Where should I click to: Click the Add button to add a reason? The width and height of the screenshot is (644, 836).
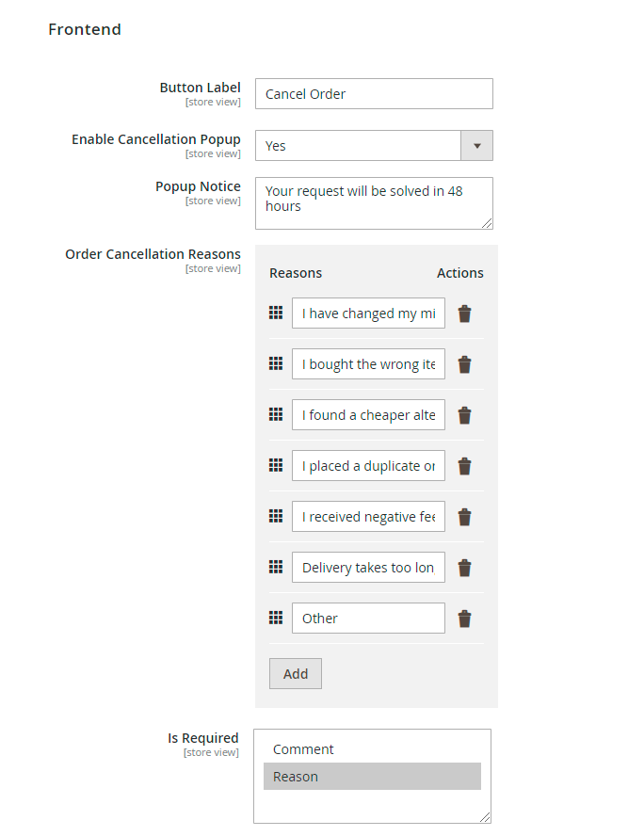[x=296, y=674]
